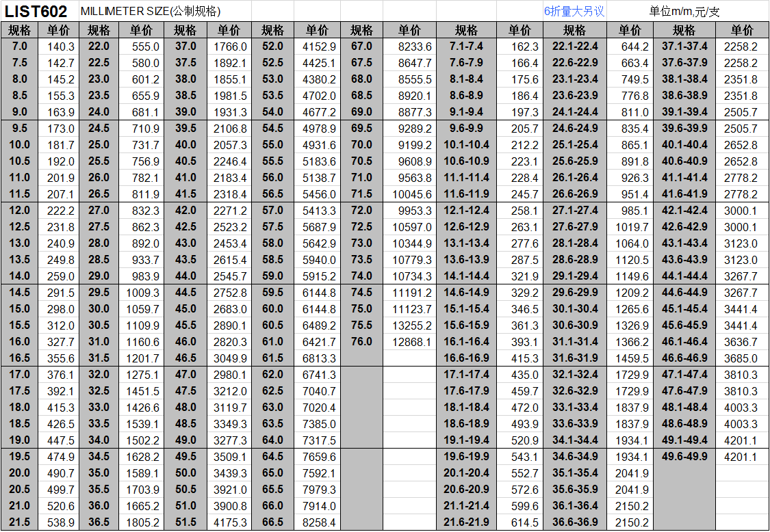This screenshot has height=532, width=770.
Task: Click the 7.1-7.4 size range cell
Action: (466, 46)
